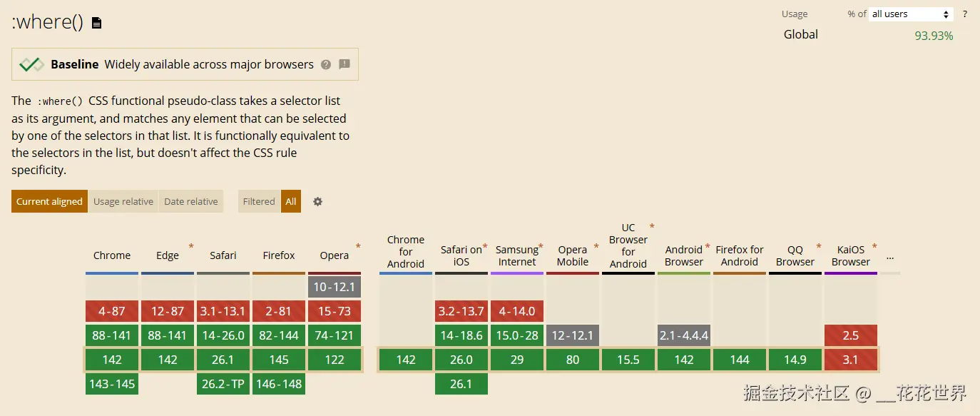Select Opera Mobile 80 cell
The width and height of the screenshot is (980, 416).
pyautogui.click(x=573, y=360)
